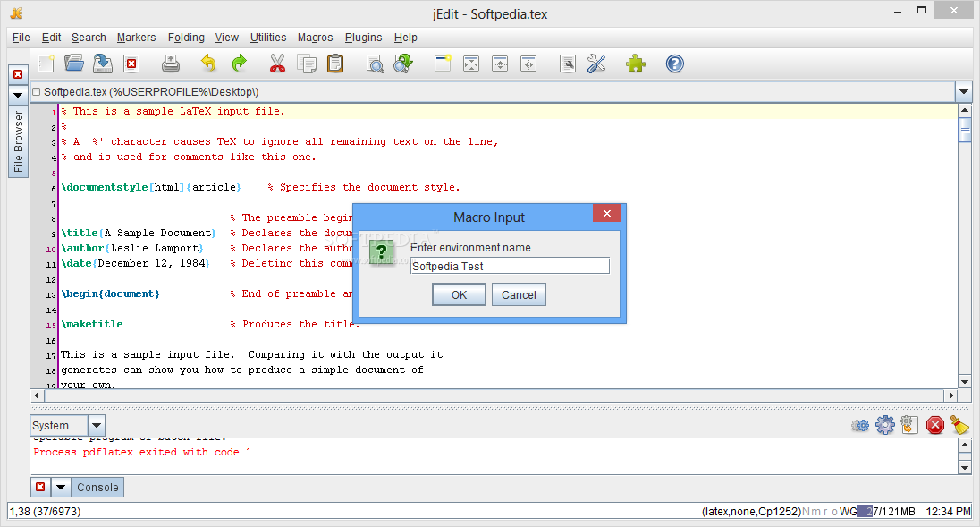Open the bottom dock options arrow beside Console
The height and width of the screenshot is (527, 980).
[x=61, y=487]
